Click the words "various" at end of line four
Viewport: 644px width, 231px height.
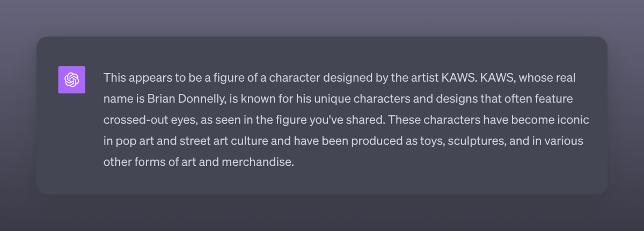564,141
